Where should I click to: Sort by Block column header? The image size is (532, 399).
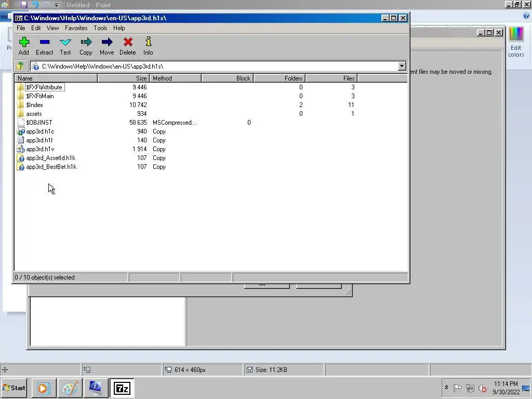(x=228, y=78)
